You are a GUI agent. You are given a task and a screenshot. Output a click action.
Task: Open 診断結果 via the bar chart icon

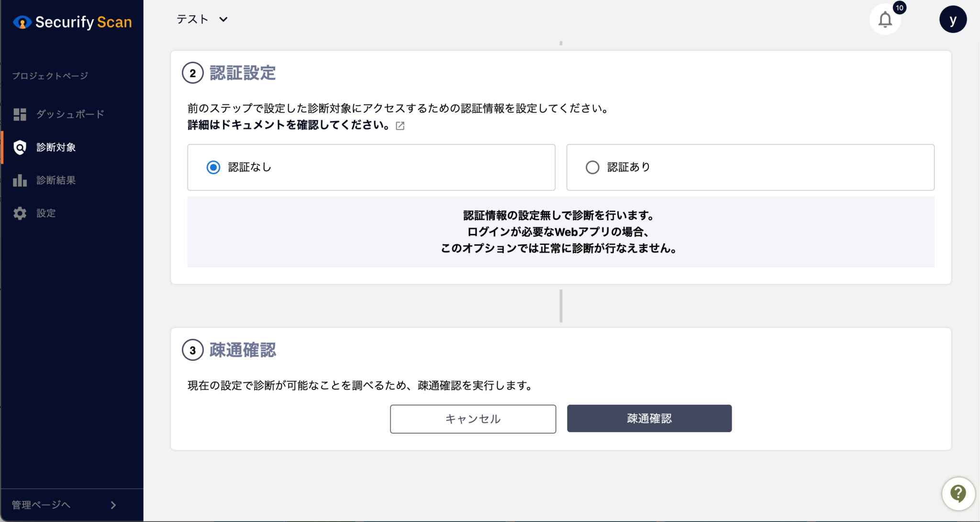tap(20, 180)
